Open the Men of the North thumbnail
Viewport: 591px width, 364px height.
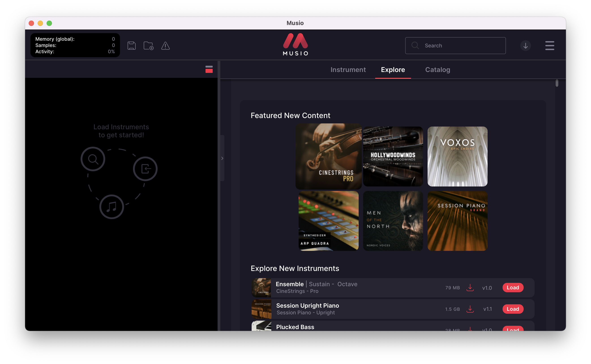(393, 221)
